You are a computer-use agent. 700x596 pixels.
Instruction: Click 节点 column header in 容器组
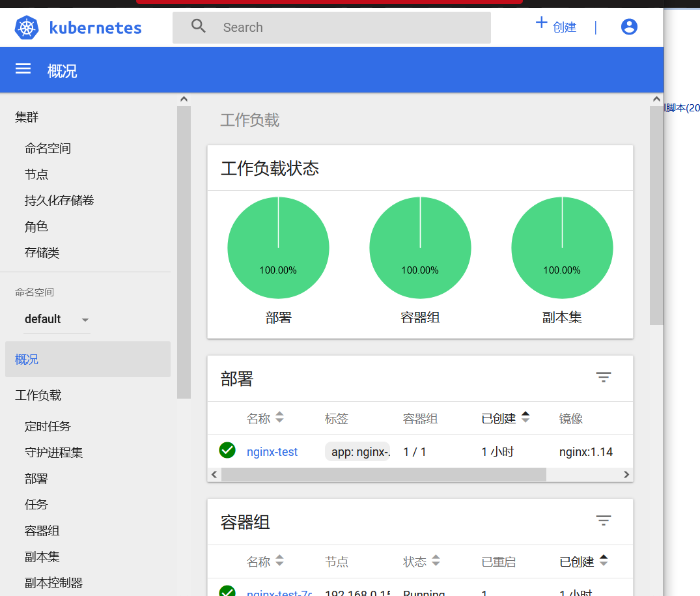click(336, 561)
